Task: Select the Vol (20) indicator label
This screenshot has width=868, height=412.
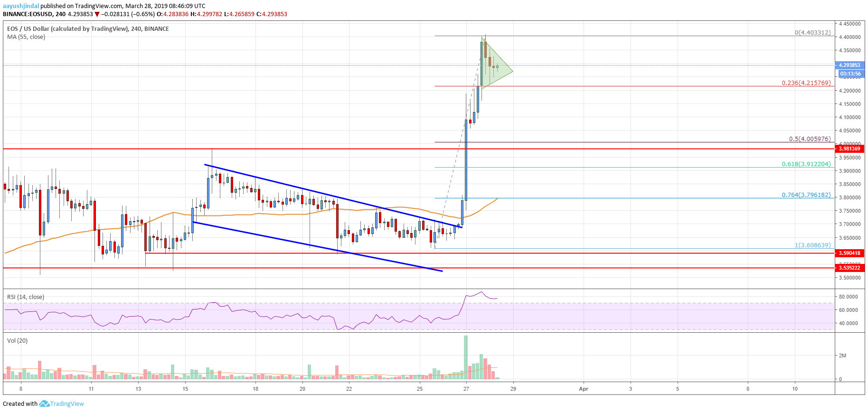Action: coord(17,341)
